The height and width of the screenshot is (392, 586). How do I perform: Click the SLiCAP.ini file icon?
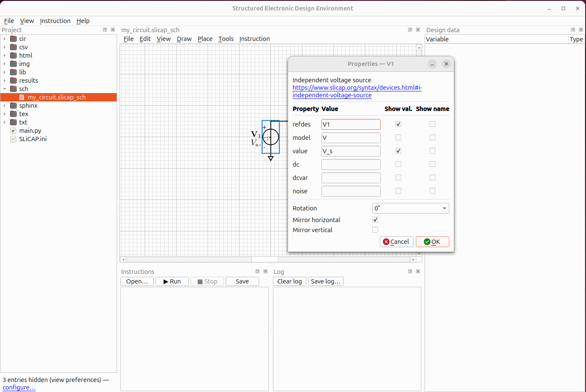pyautogui.click(x=13, y=139)
